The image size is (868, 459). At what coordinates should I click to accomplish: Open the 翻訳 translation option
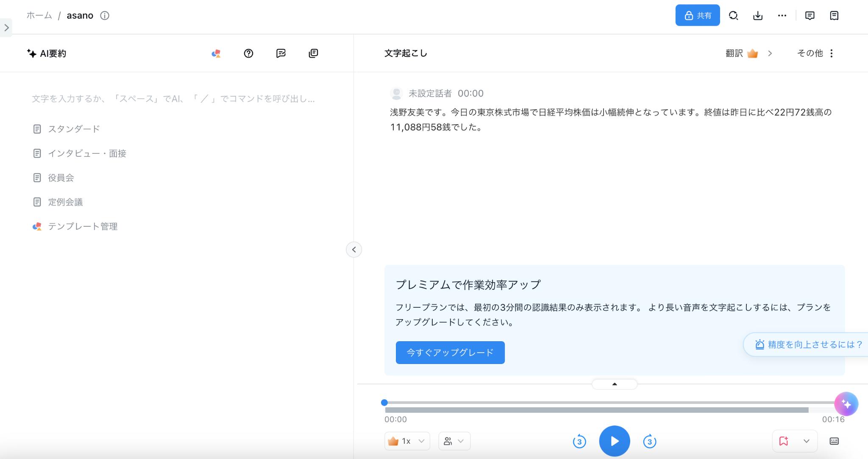[749, 53]
